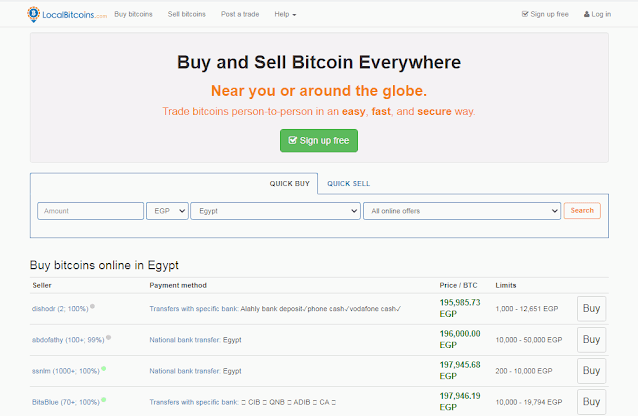Screen dimensions: 638x416
Task: Click the Payment method column header
Action: (178, 285)
